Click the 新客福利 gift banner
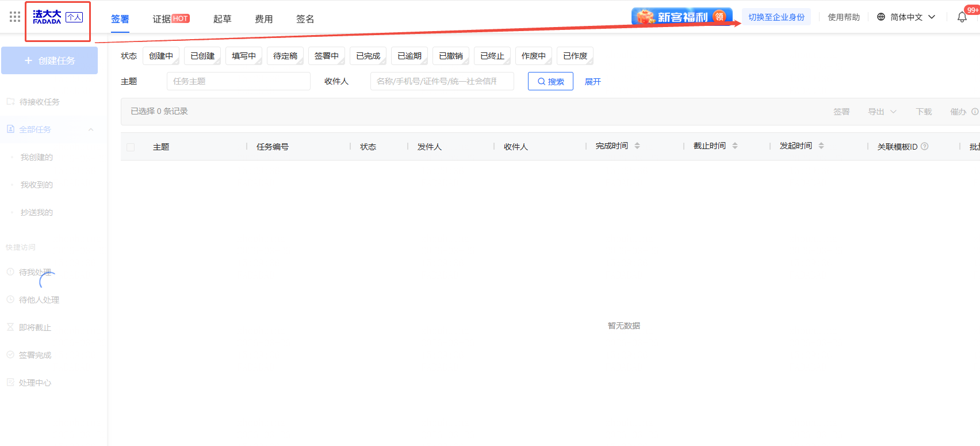Image resolution: width=980 pixels, height=446 pixels. pyautogui.click(x=681, y=17)
